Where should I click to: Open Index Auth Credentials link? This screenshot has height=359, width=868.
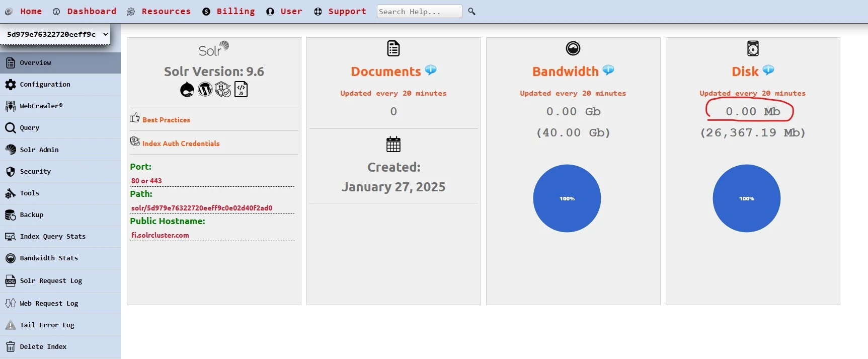click(x=181, y=143)
